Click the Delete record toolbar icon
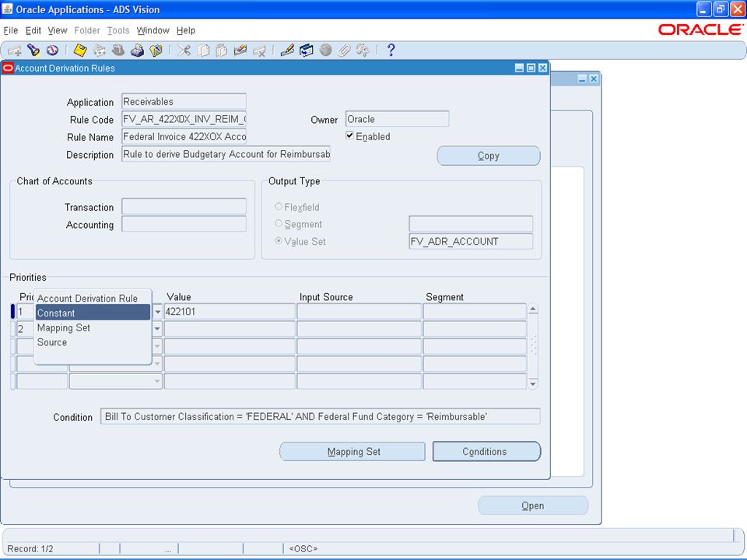The image size is (747, 560). 259,50
